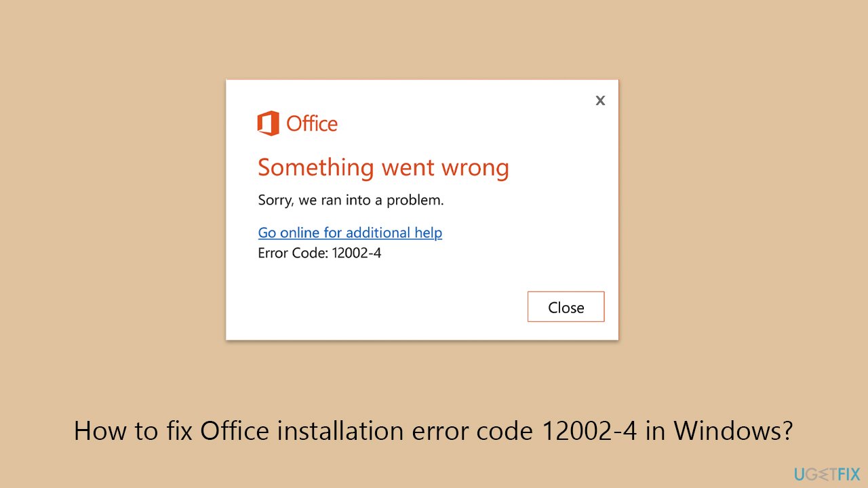Screen dimensions: 868x488
Task: Select the Office branding image on the dialog
Action: click(x=296, y=123)
